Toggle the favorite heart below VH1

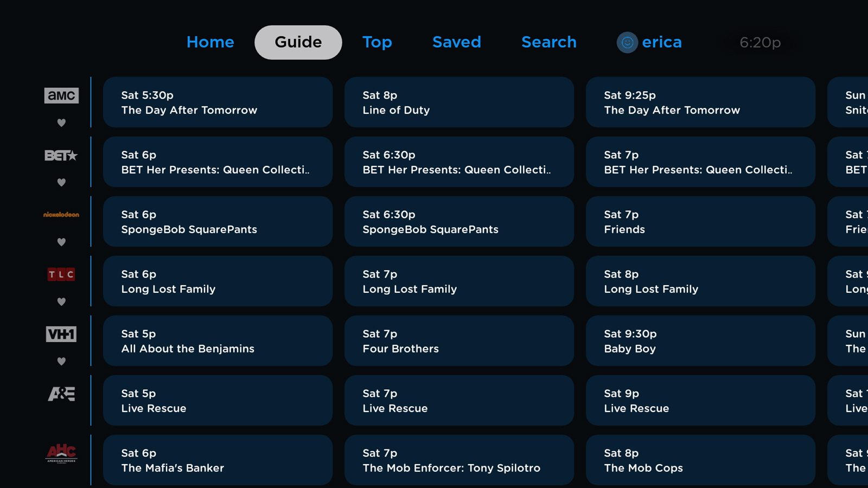[x=61, y=361]
